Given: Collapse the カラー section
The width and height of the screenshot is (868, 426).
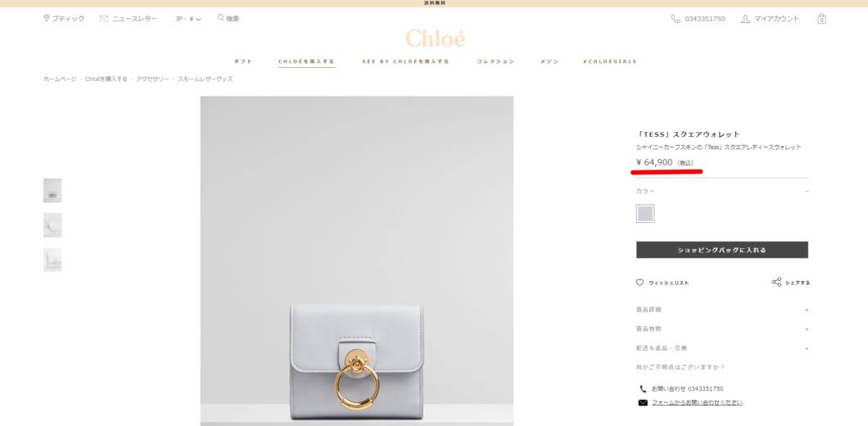Looking at the screenshot, I should pos(722,191).
